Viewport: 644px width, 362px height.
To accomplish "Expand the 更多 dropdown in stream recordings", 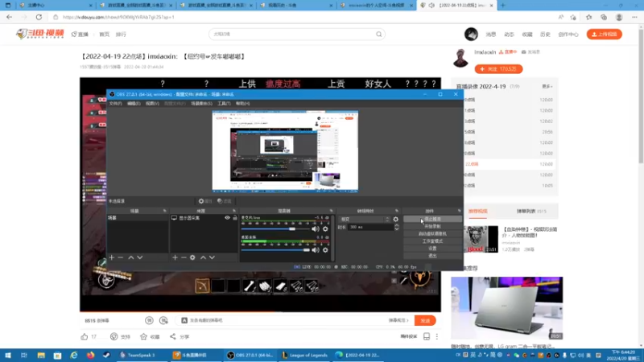I will pyautogui.click(x=547, y=87).
